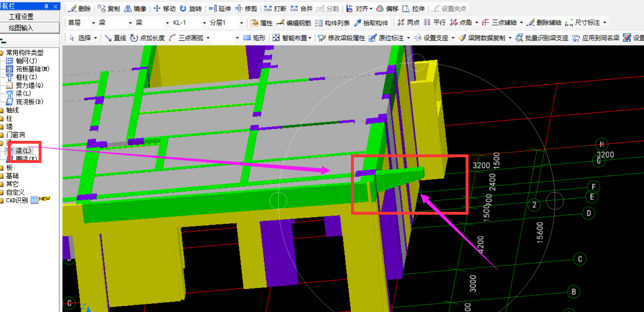
Task: Click 编辑钢筋 (edit rebar)
Action: coord(294,23)
